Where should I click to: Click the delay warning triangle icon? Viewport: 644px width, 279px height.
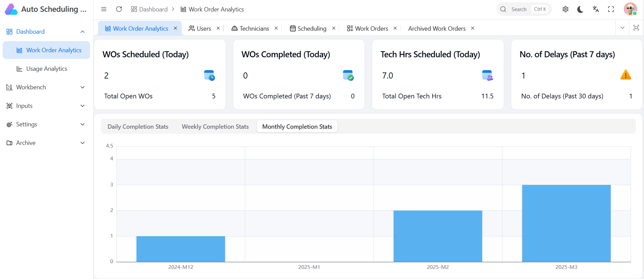click(x=625, y=75)
